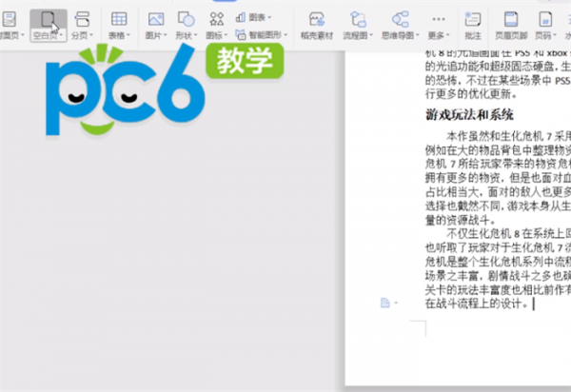Click the line 量的资源战斗。
This screenshot has height=392, width=571.
tap(461, 220)
